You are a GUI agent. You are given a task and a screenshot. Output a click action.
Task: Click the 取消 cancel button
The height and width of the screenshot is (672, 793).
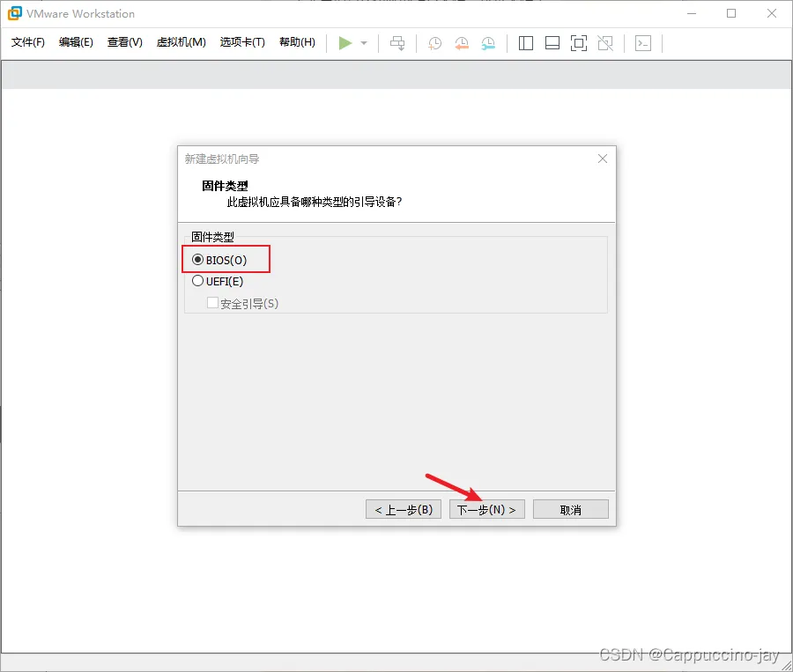pyautogui.click(x=570, y=509)
